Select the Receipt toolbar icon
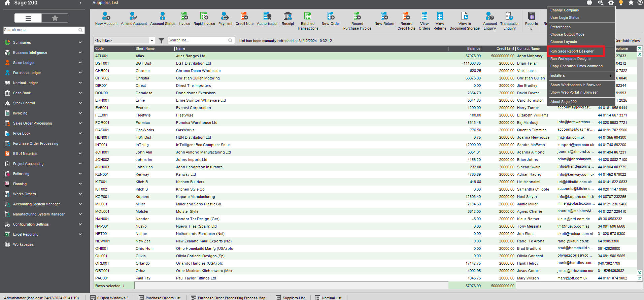644x300 pixels. (288, 19)
